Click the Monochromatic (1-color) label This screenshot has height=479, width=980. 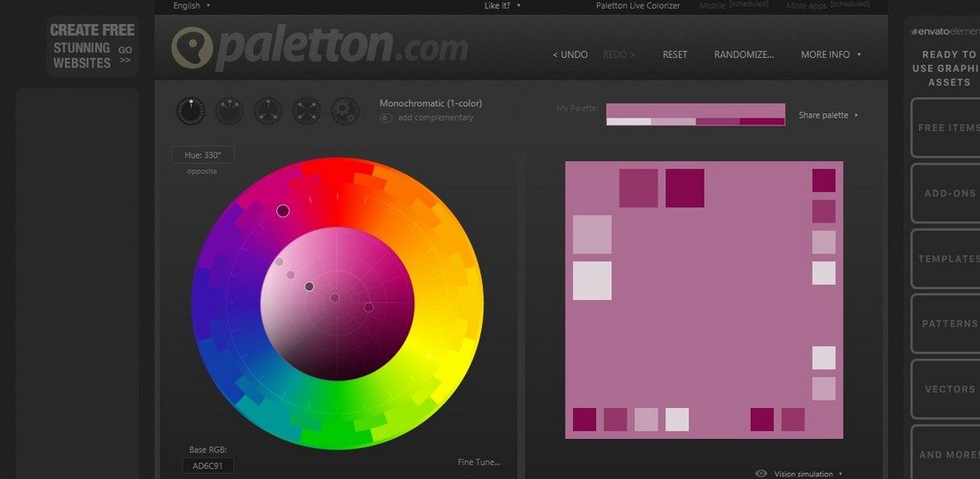430,103
